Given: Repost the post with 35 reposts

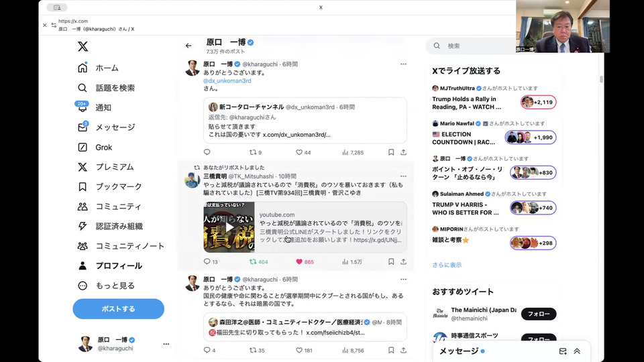Looking at the screenshot, I should [x=257, y=350].
